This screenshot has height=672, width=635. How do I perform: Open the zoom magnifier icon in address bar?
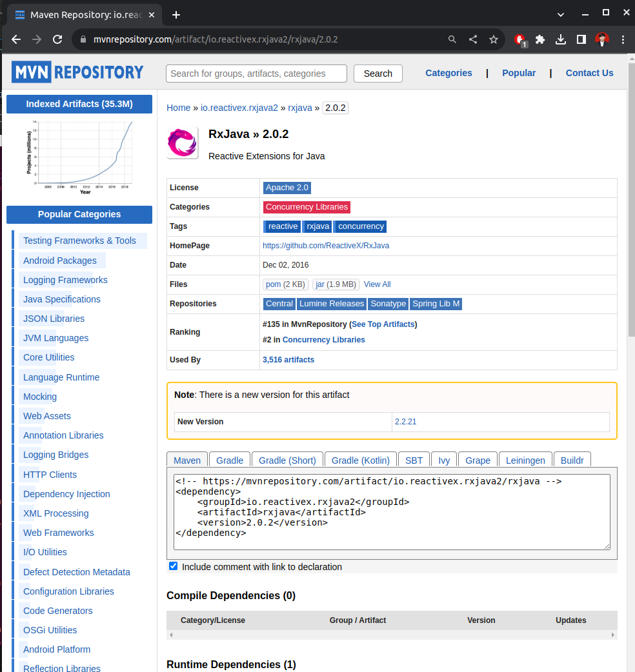(x=452, y=39)
